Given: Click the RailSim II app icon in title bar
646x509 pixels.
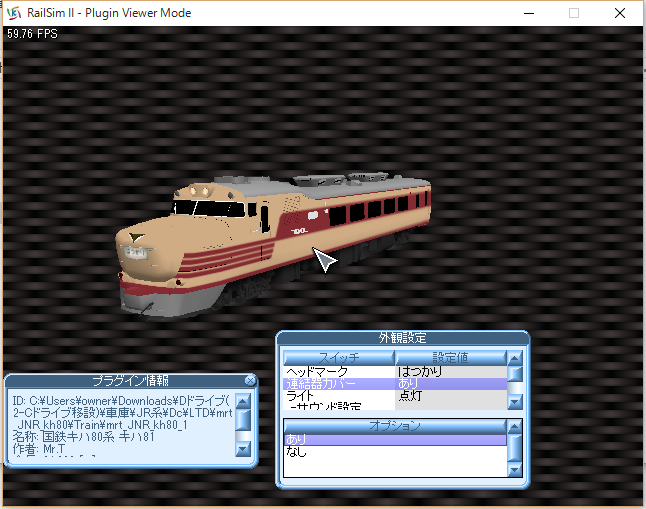Looking at the screenshot, I should coord(14,13).
